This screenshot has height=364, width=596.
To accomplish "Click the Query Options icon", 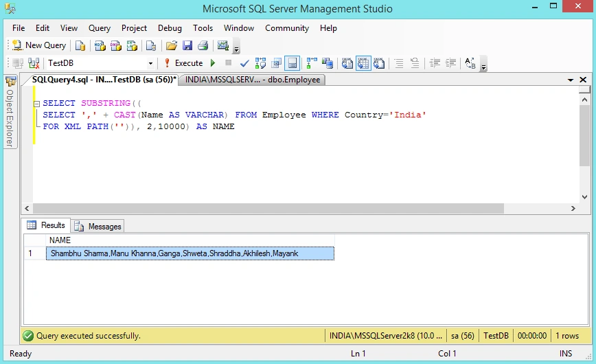I will [x=276, y=63].
